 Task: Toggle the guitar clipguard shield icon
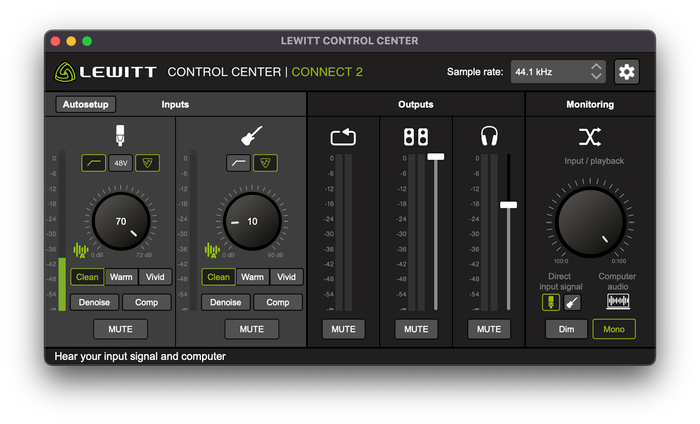(265, 163)
